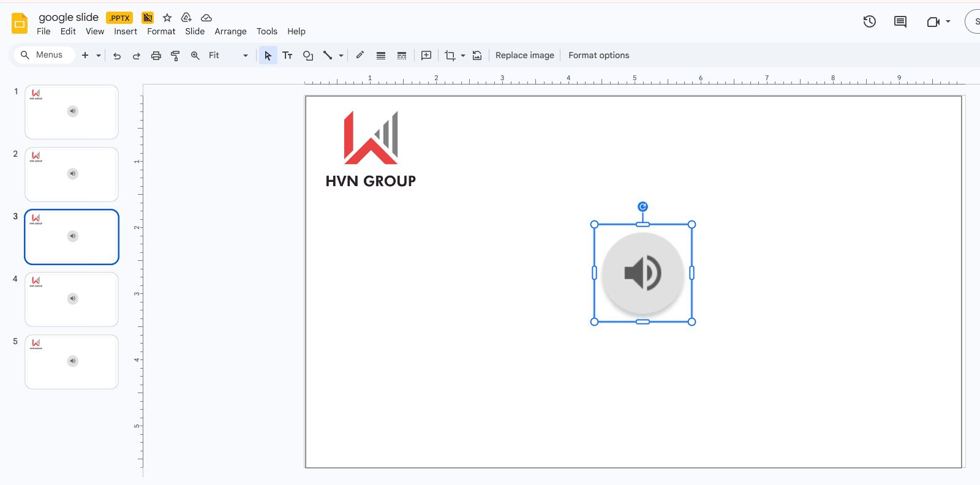Click the Print icon in toolbar

(156, 56)
